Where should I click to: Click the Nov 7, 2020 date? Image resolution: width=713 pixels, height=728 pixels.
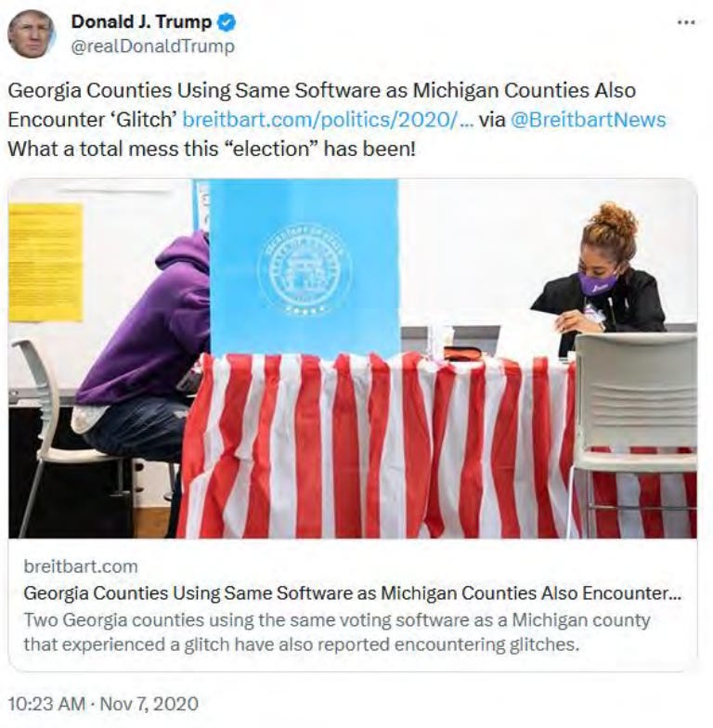149,704
